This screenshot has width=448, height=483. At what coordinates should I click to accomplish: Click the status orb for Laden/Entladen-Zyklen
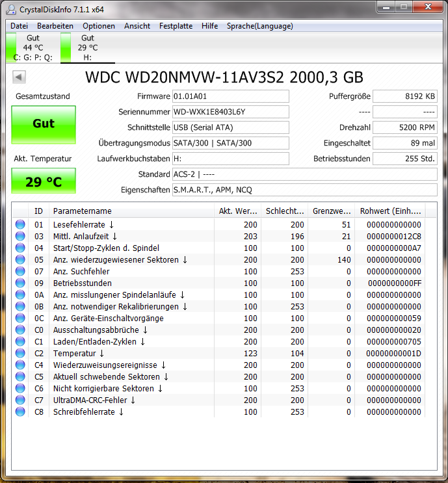tap(20, 341)
